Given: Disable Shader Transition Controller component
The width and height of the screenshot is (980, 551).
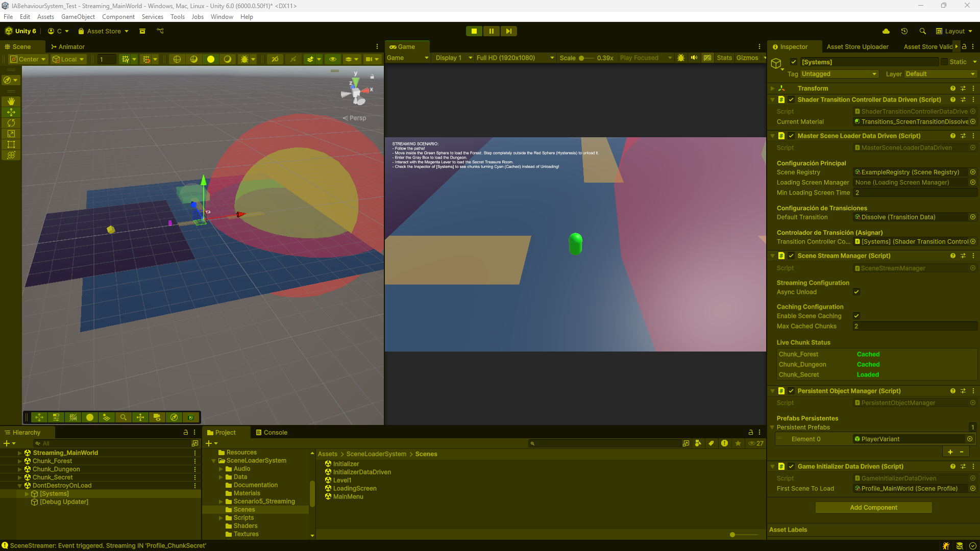Looking at the screenshot, I should coord(791,99).
